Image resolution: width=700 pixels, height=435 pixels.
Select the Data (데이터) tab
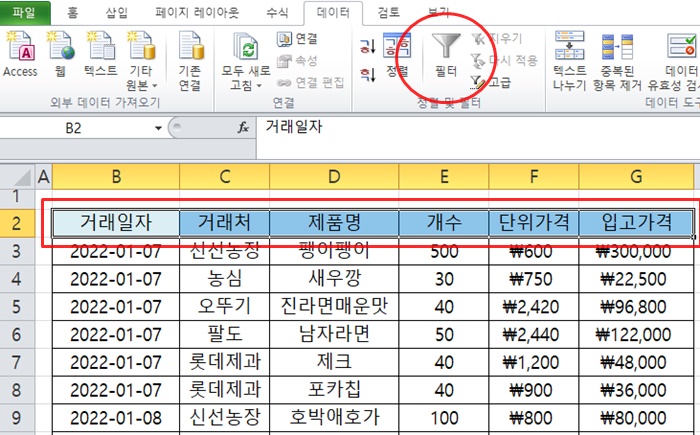click(x=333, y=13)
